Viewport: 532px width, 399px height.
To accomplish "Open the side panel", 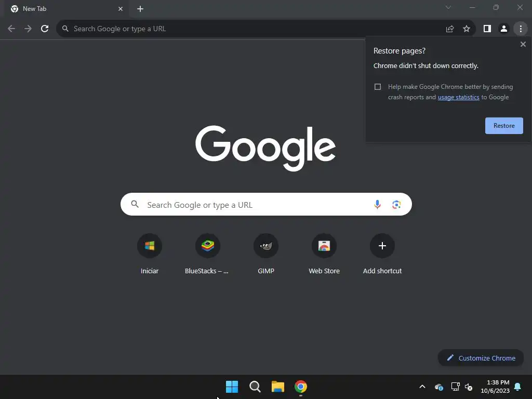I will [487, 29].
